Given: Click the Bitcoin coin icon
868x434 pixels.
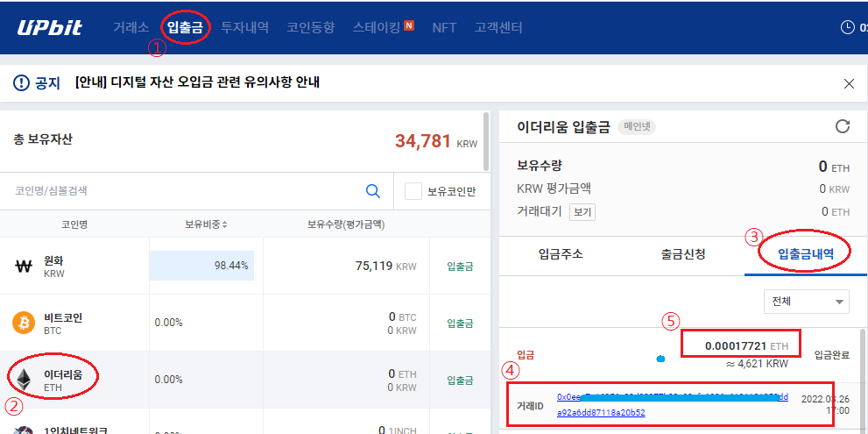Looking at the screenshot, I should point(24,323).
